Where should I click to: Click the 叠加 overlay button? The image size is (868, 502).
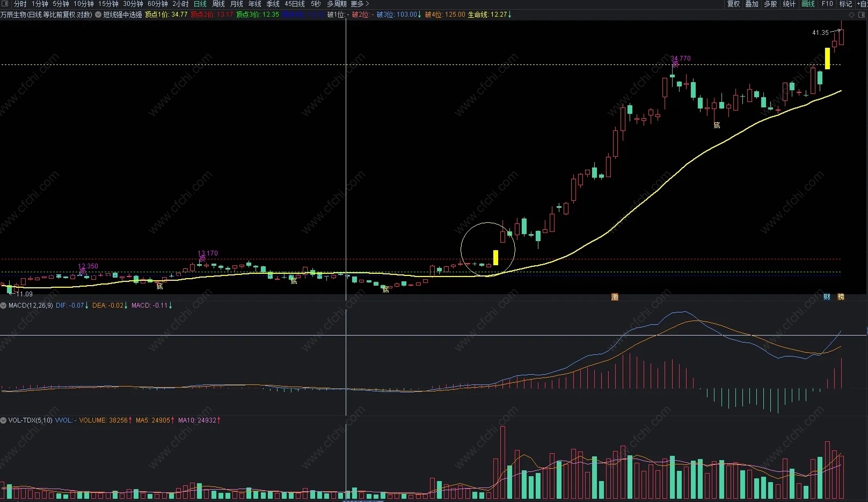point(752,4)
